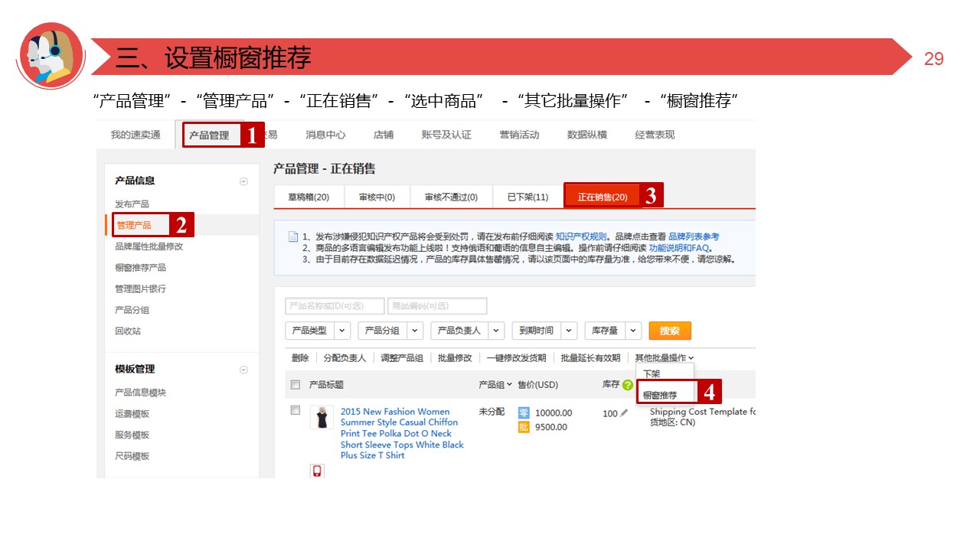
Task: Click the 批量修改 batch action
Action: pyautogui.click(x=455, y=358)
